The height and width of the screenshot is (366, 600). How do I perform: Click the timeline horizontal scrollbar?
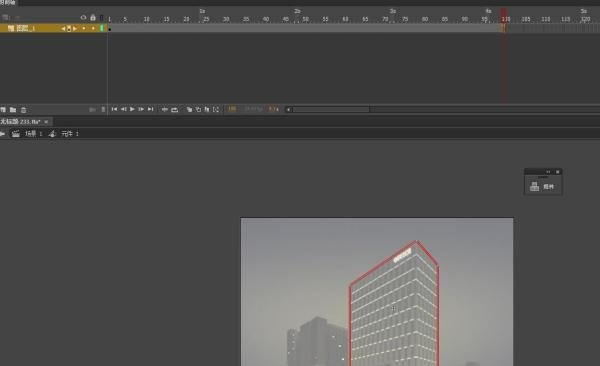click(331, 109)
